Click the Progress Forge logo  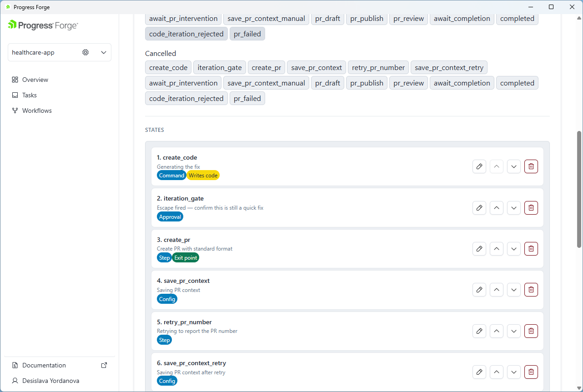click(x=43, y=25)
